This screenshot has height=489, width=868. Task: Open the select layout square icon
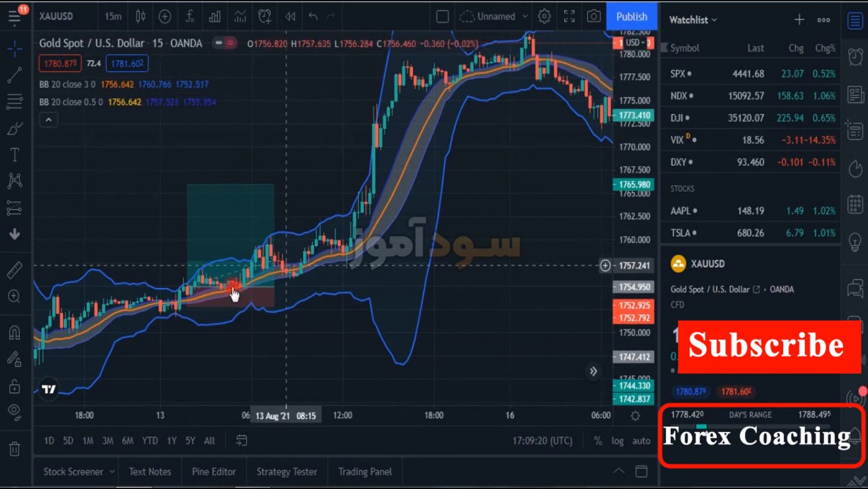click(x=443, y=17)
